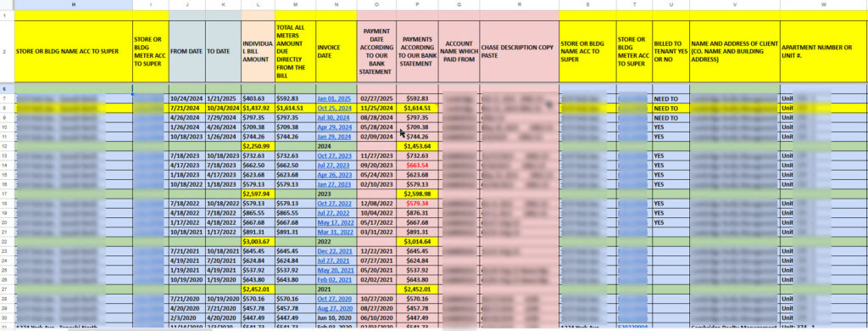Select the red $579.34 payment cell
The width and height of the screenshot is (868, 331).
[417, 204]
